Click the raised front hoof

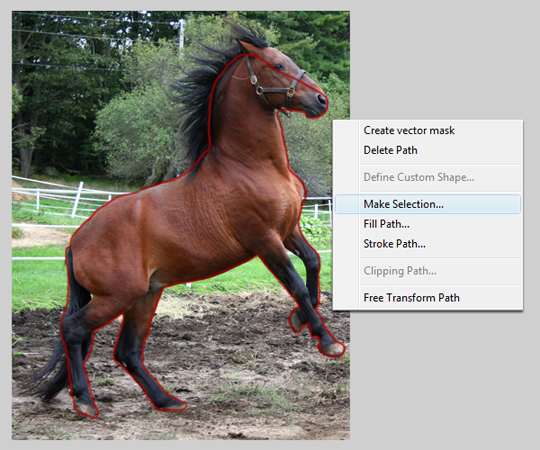pyautogui.click(x=332, y=349)
